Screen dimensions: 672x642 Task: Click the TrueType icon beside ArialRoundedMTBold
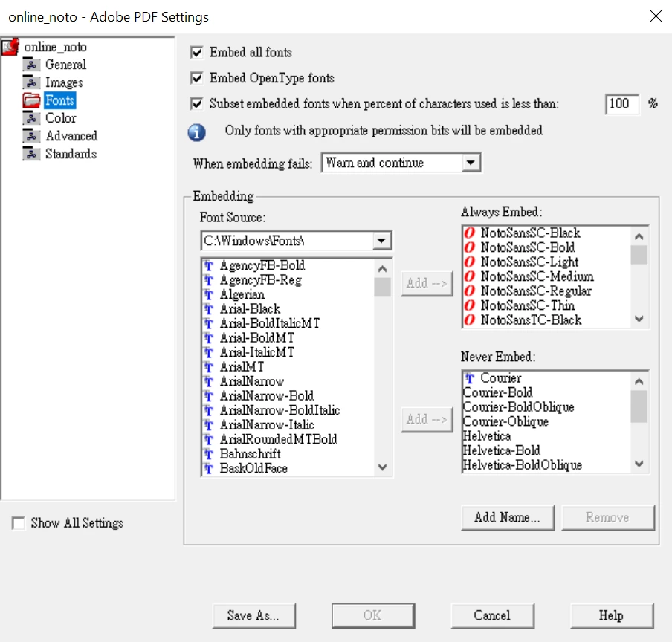208,440
